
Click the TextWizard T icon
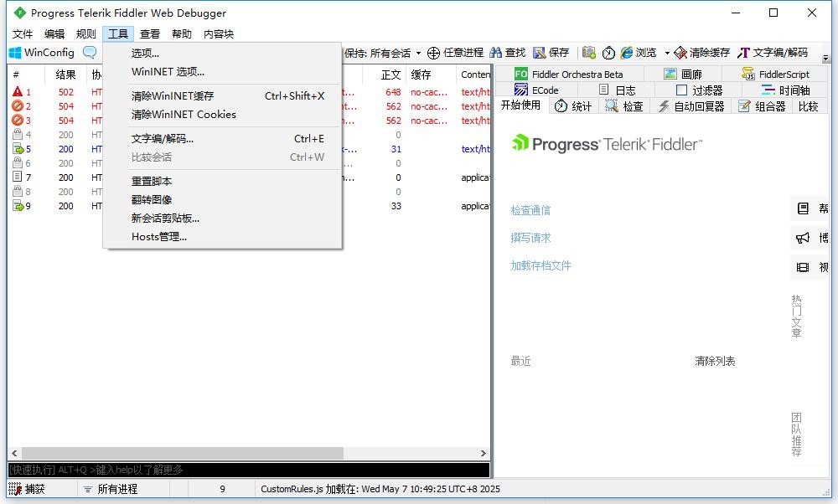tap(743, 52)
